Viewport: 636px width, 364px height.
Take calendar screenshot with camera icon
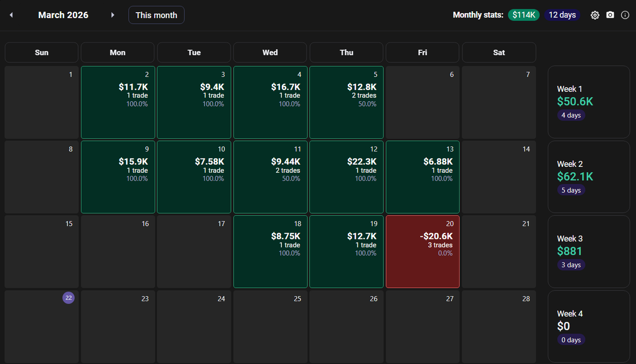click(x=610, y=15)
